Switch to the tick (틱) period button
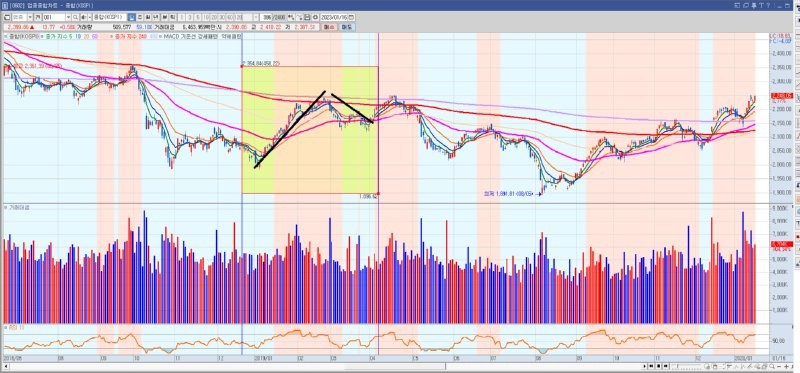 (173, 17)
